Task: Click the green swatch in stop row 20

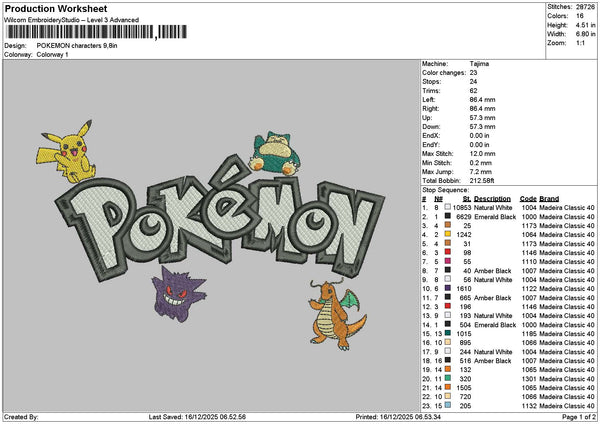Action: (447, 379)
